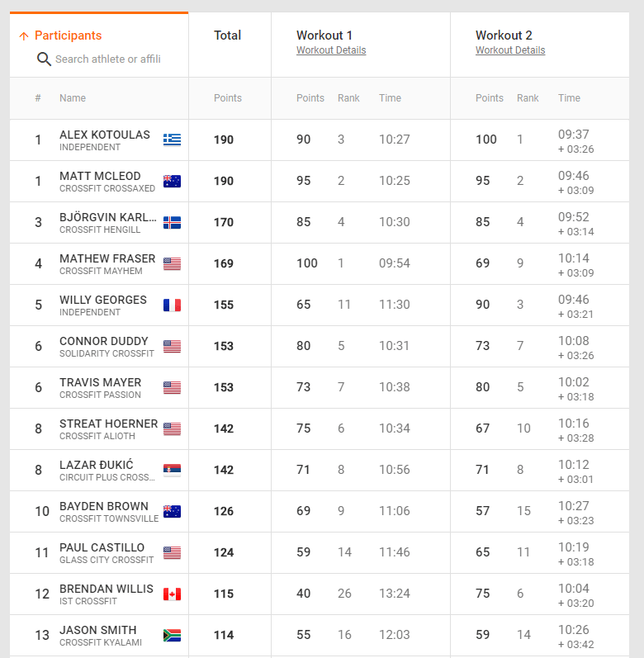Click Willy Georges's French flag icon
644x658 pixels.
(x=172, y=305)
